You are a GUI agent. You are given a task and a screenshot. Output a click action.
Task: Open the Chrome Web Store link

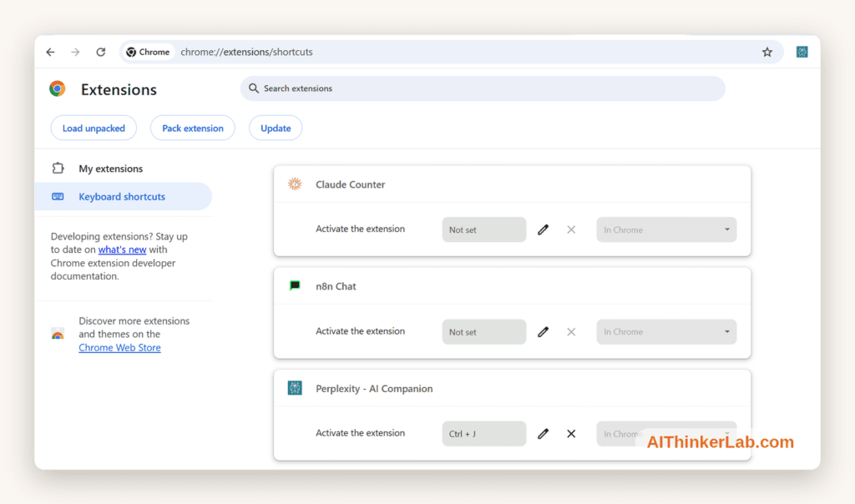coord(119,348)
